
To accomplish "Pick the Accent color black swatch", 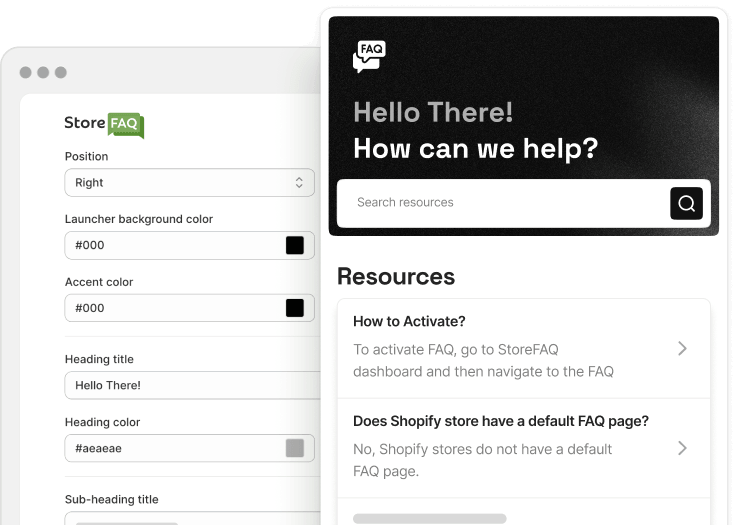I will 294,308.
